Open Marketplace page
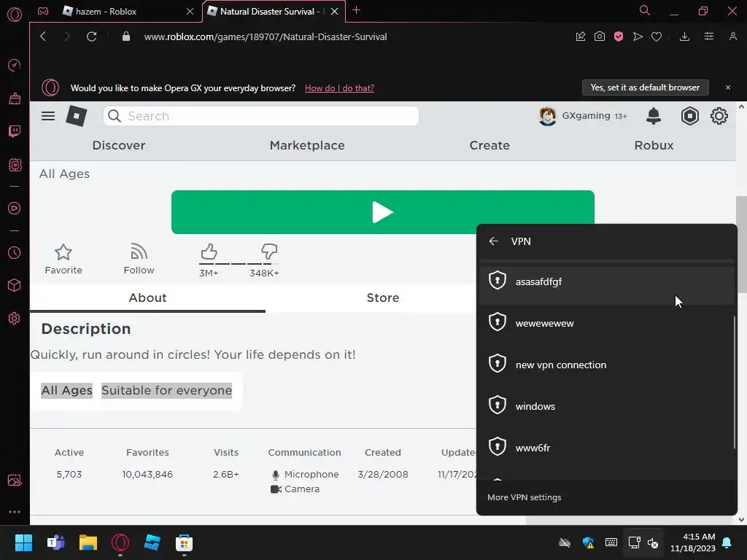 [307, 145]
